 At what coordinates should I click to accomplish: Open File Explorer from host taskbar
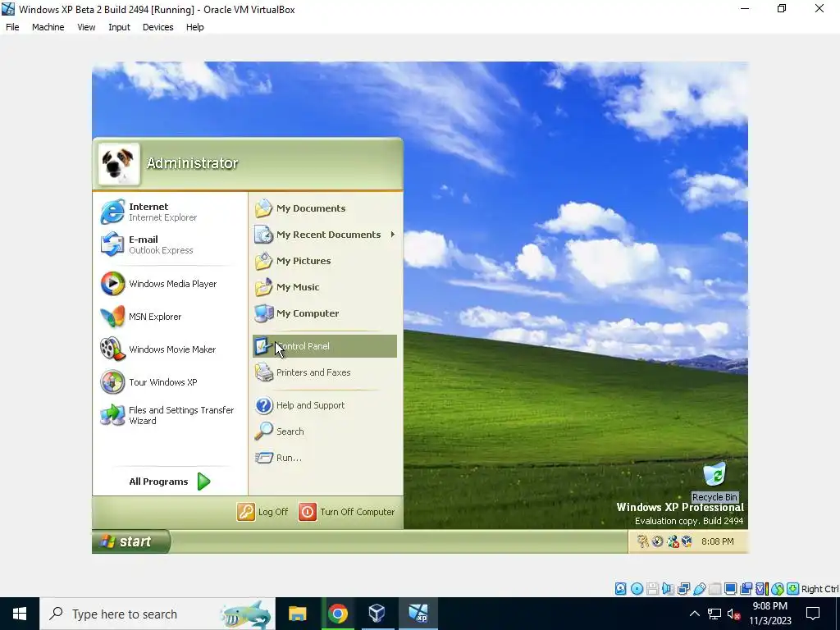pos(297,614)
